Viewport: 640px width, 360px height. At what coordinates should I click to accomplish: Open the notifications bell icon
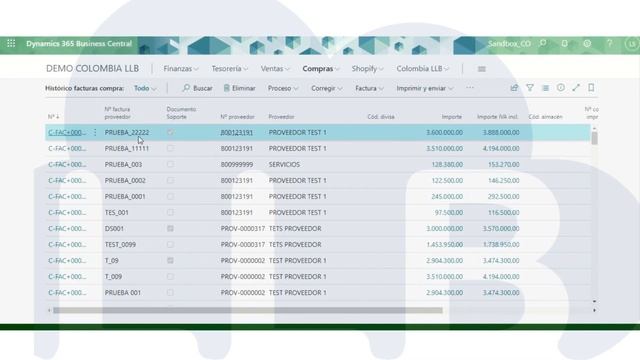(565, 43)
